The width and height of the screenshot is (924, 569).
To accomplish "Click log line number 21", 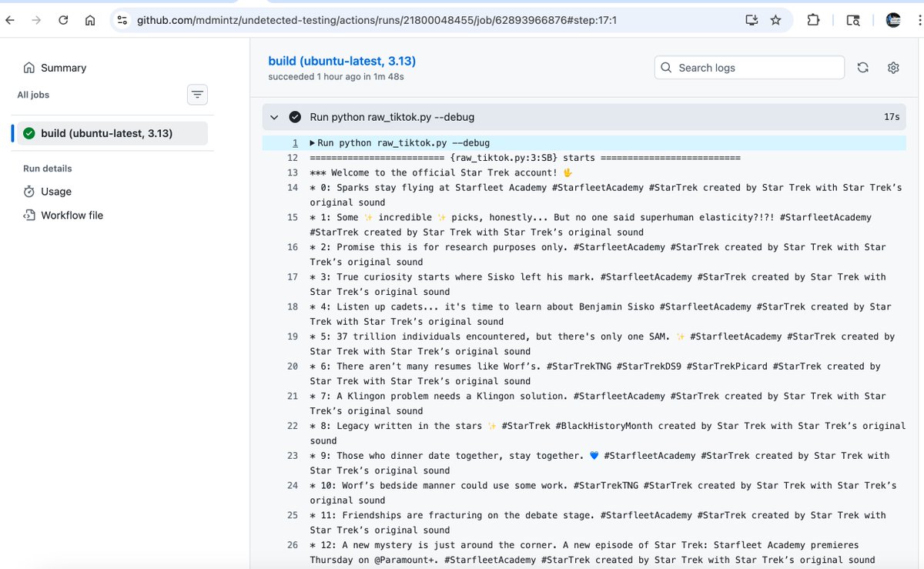I will [293, 396].
